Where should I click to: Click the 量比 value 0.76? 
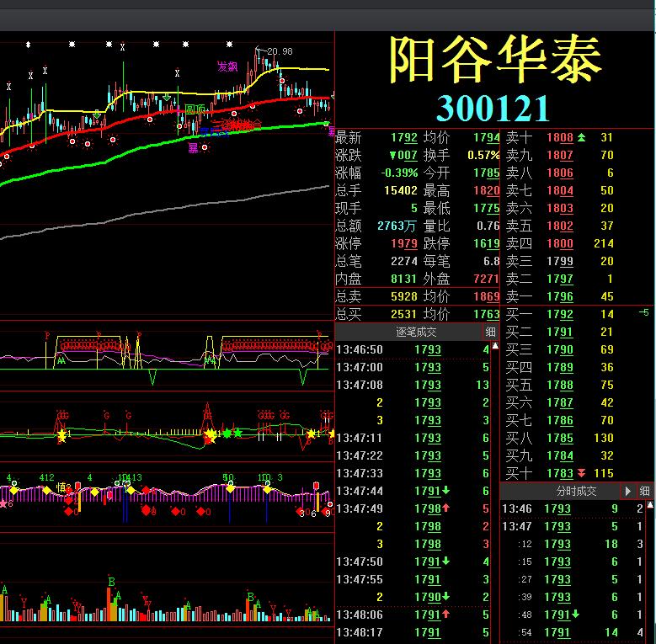coord(488,226)
